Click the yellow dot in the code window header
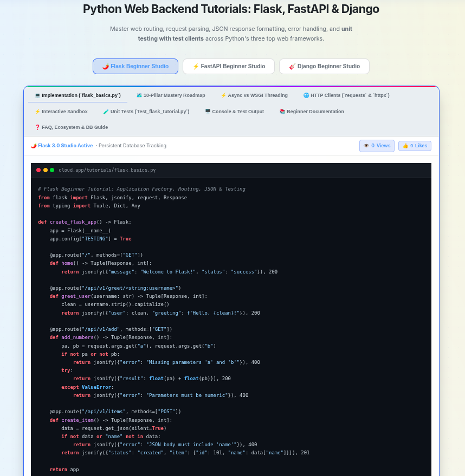Image resolution: width=465 pixels, height=476 pixels. point(46,170)
